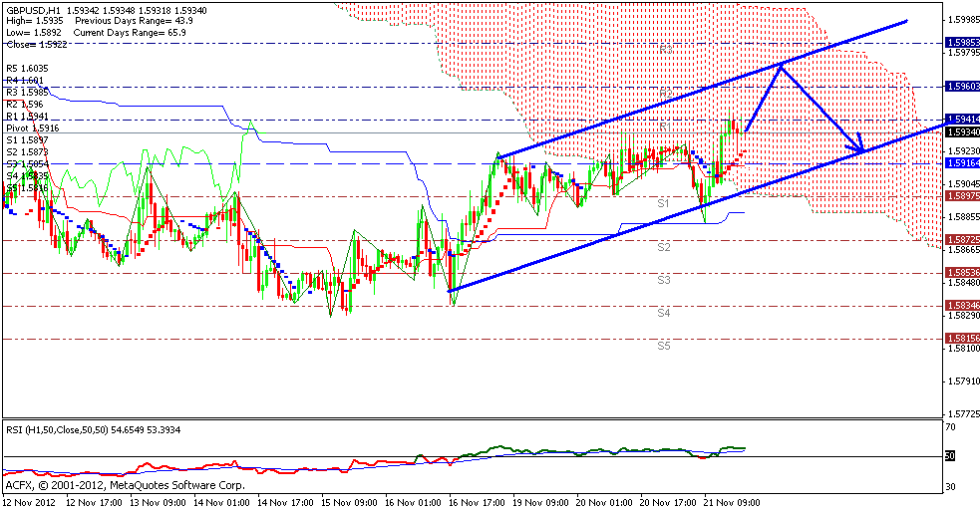
Task: Click the 1.59230 price axis value
Action: point(963,151)
